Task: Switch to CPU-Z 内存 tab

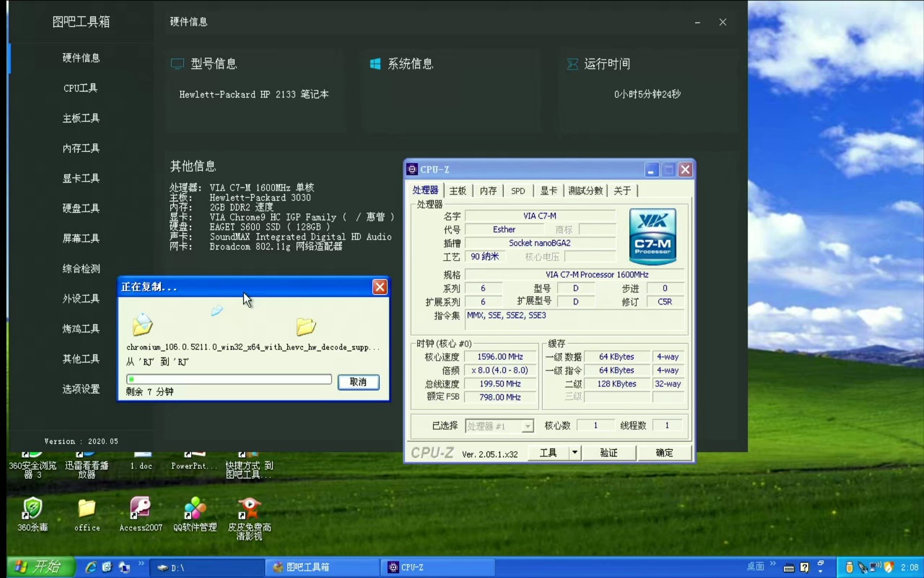Action: pos(488,191)
